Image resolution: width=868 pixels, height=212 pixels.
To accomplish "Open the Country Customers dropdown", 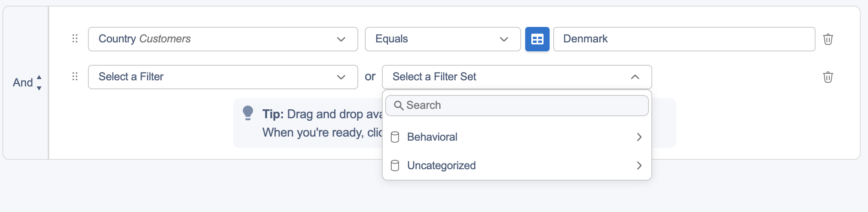I will (x=223, y=39).
